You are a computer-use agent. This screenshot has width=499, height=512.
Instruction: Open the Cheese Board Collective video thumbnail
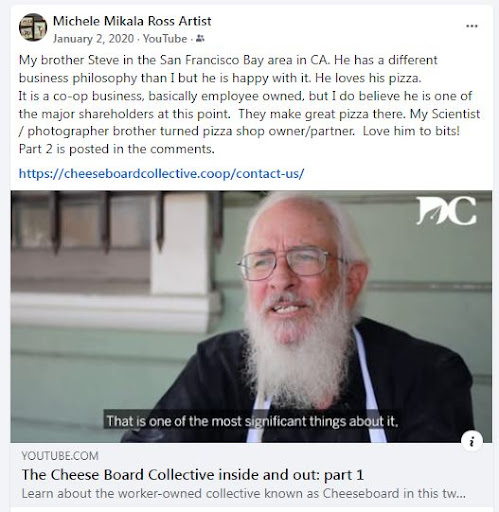click(x=251, y=317)
